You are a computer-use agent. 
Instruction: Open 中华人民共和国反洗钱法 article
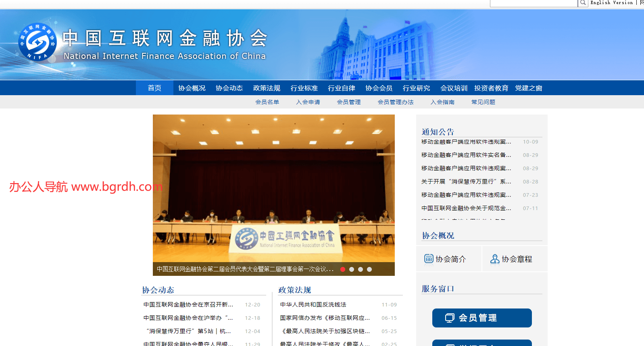pyautogui.click(x=313, y=304)
